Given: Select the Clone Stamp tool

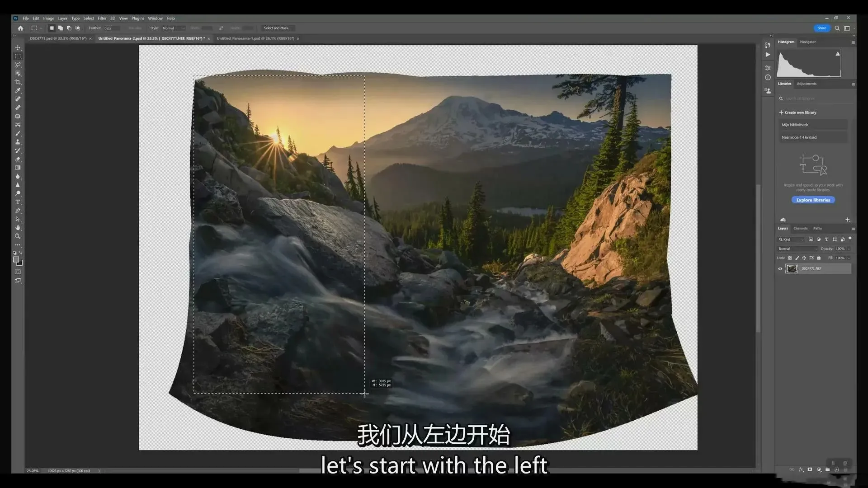Looking at the screenshot, I should (x=18, y=142).
